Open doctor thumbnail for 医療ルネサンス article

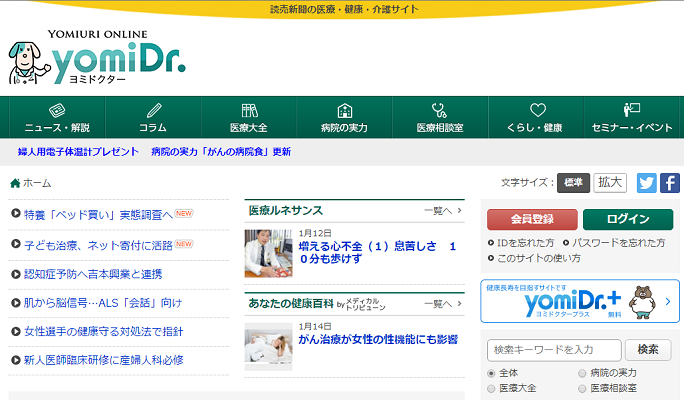coord(268,253)
